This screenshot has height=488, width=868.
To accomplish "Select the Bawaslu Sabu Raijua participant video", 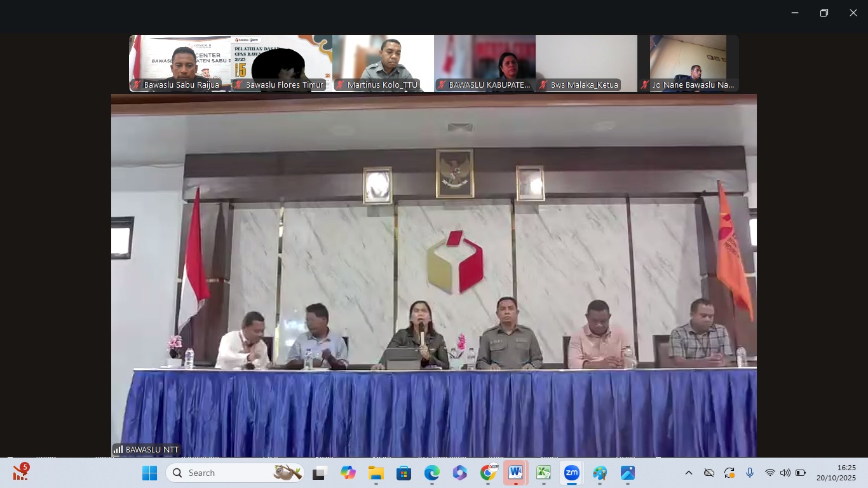I will coord(180,64).
